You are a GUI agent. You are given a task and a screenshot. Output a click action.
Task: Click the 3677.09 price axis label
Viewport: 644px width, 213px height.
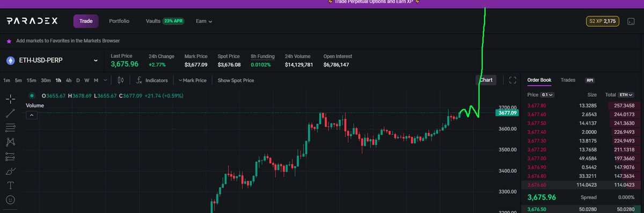pyautogui.click(x=507, y=113)
